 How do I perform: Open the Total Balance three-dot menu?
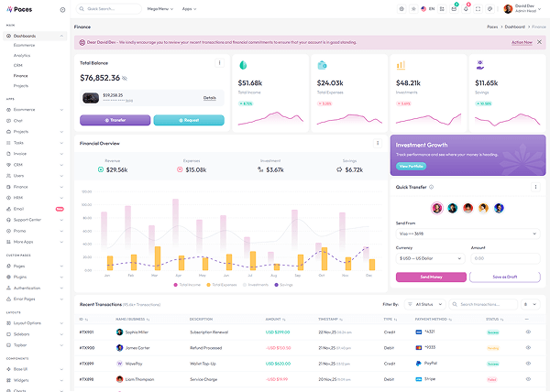(219, 63)
